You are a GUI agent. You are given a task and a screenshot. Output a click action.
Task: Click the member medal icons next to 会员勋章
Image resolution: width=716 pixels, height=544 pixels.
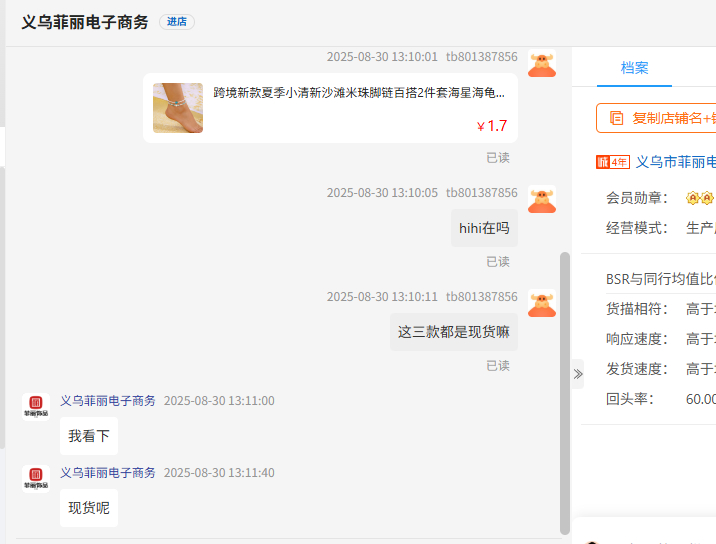pos(699,198)
